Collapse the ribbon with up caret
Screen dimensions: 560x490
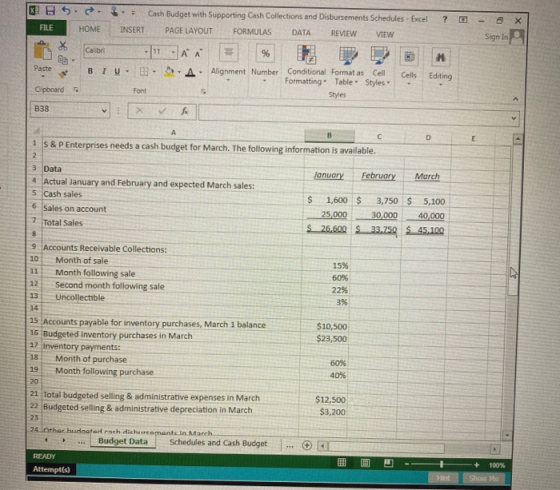tap(515, 99)
